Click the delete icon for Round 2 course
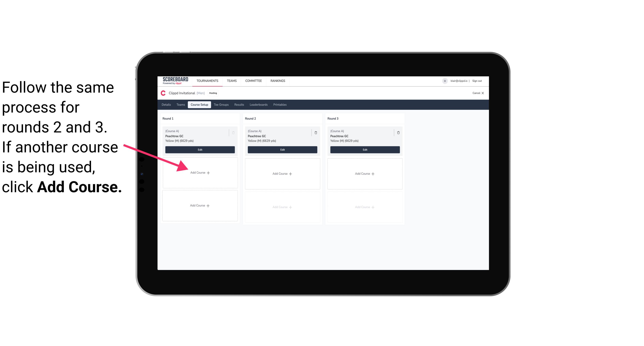 click(316, 132)
